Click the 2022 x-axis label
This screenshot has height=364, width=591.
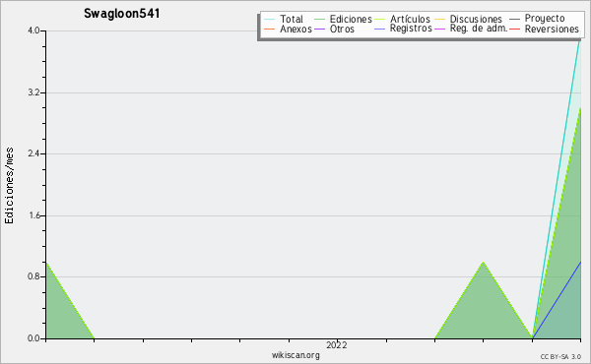click(x=337, y=345)
